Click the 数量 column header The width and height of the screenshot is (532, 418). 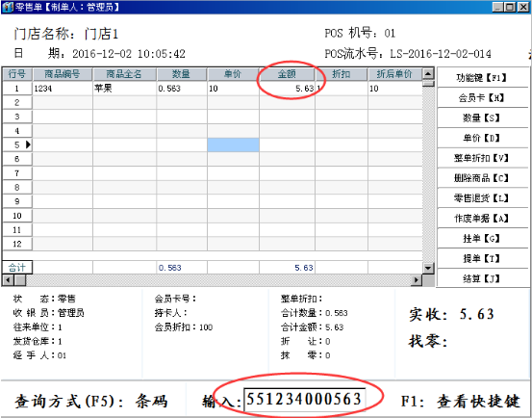182,74
